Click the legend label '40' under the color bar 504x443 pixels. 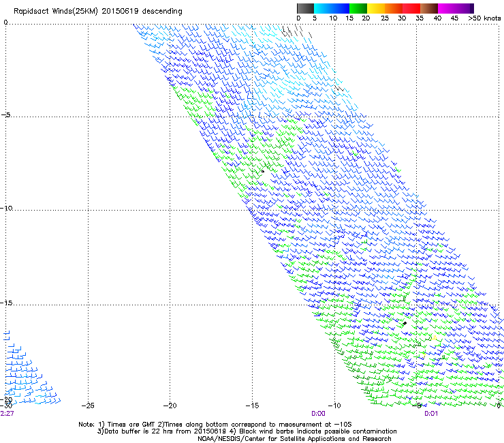(x=437, y=18)
